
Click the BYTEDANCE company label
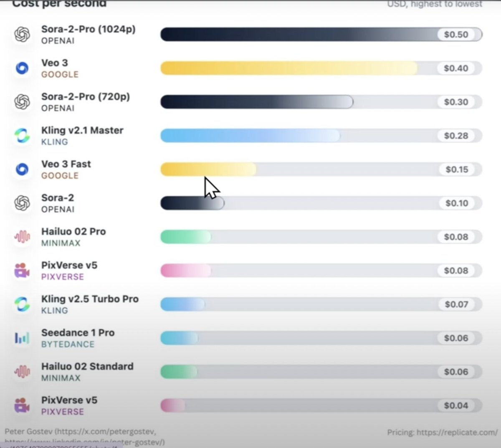pyautogui.click(x=68, y=344)
